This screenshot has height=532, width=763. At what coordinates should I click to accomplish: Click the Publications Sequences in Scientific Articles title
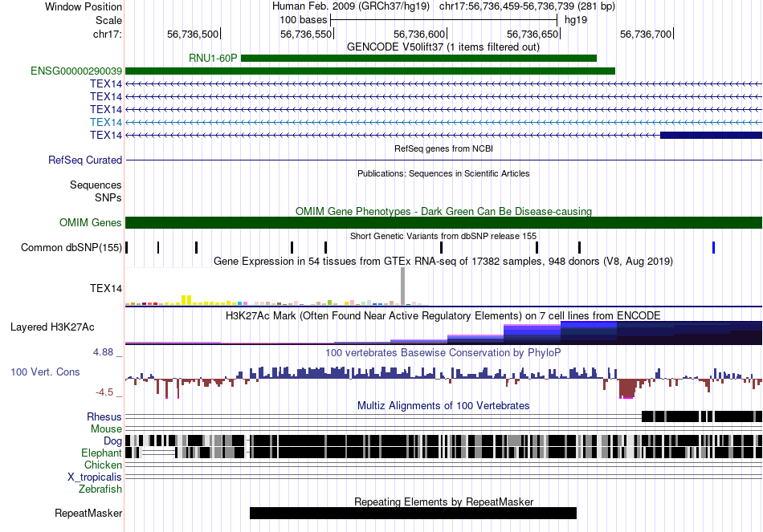[443, 173]
